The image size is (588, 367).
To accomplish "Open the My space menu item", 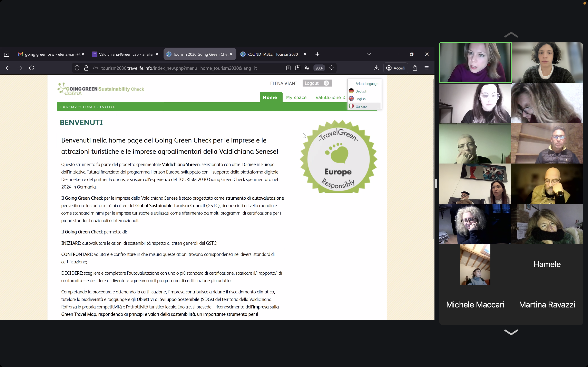I will click(x=296, y=97).
